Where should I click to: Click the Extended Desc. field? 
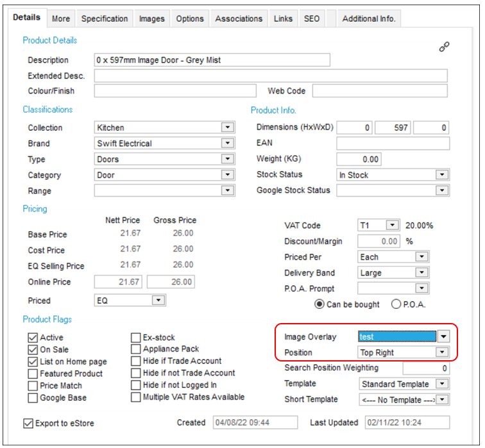[x=271, y=76]
